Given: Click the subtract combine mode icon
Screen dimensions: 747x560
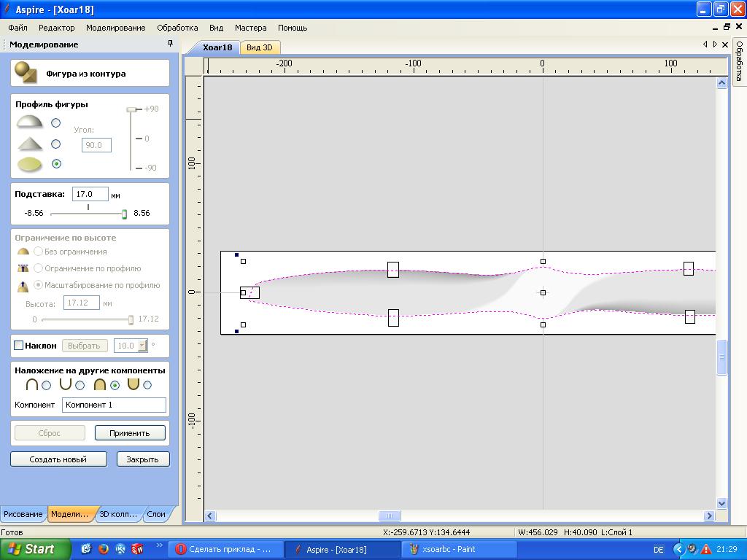Looking at the screenshot, I should click(66, 384).
